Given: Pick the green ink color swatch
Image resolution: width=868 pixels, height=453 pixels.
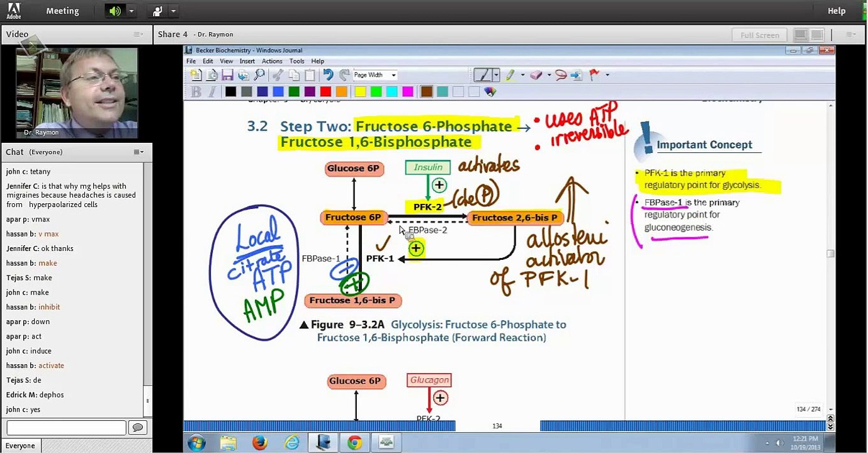Looking at the screenshot, I should [x=294, y=92].
